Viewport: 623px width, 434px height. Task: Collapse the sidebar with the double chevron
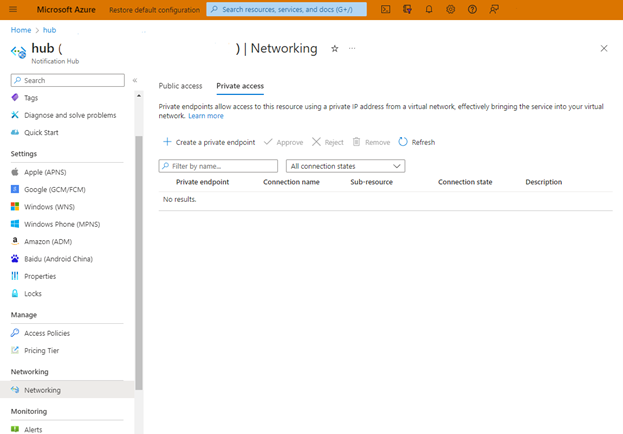pyautogui.click(x=135, y=80)
